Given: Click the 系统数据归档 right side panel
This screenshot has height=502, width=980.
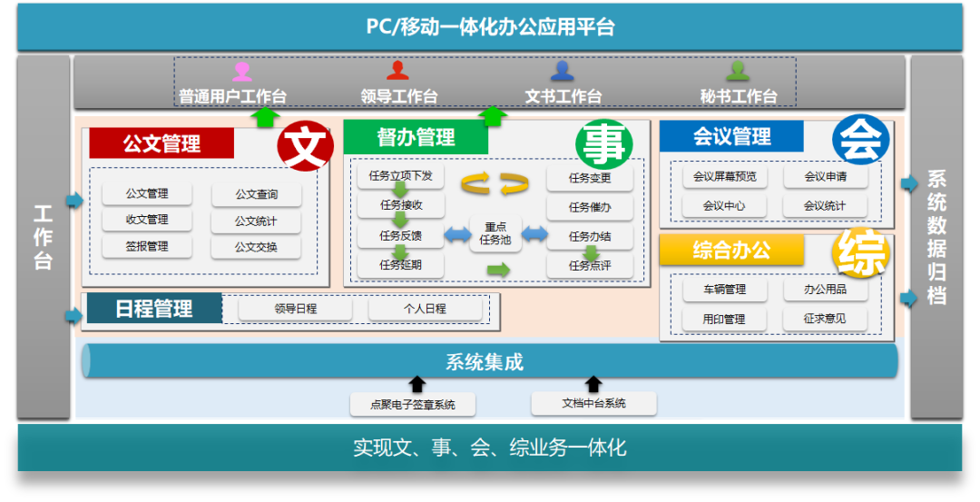Looking at the screenshot, I should [936, 237].
